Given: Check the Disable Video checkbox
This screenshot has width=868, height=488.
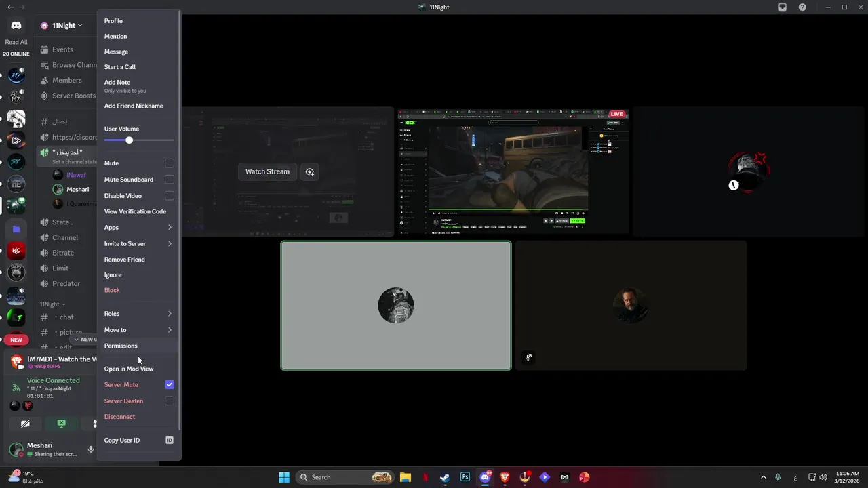Looking at the screenshot, I should 170,196.
